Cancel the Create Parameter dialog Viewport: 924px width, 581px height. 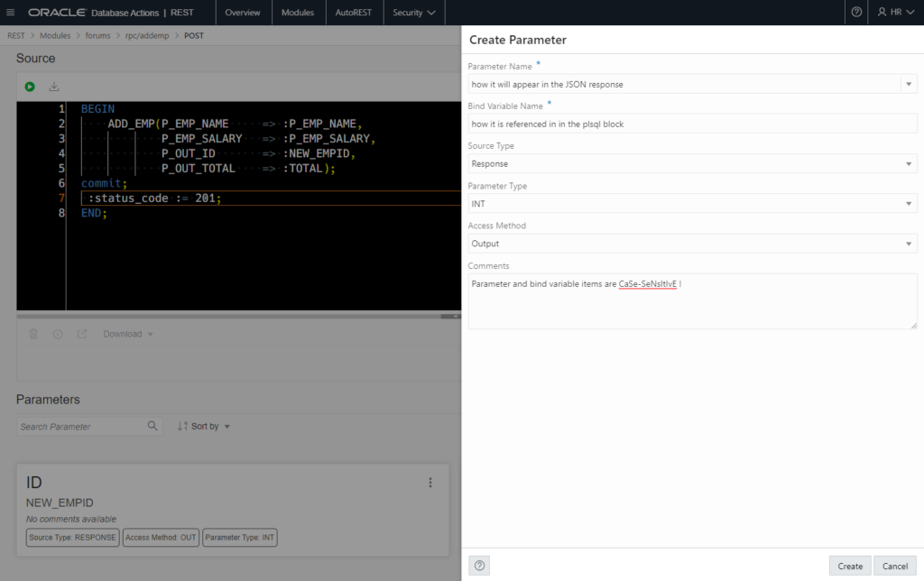click(894, 566)
